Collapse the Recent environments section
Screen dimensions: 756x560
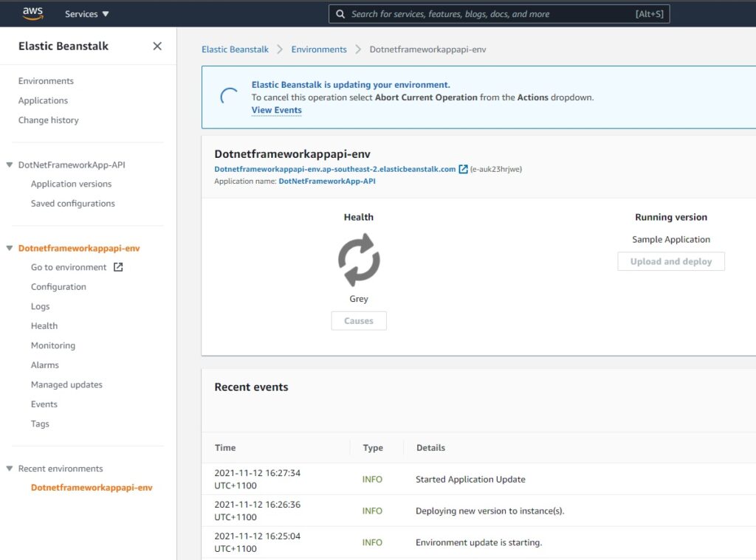click(x=9, y=468)
